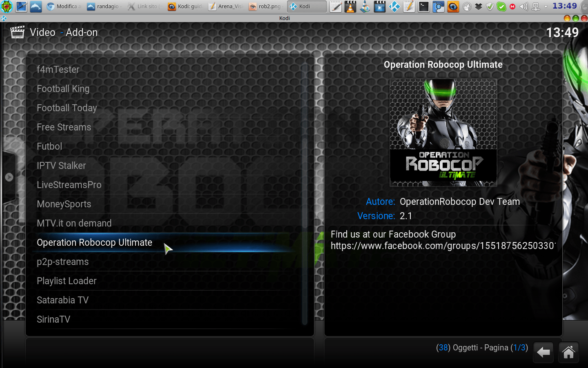Open the Dolphin file manager taskbar launcher
This screenshot has width=588, height=368.
[36, 7]
